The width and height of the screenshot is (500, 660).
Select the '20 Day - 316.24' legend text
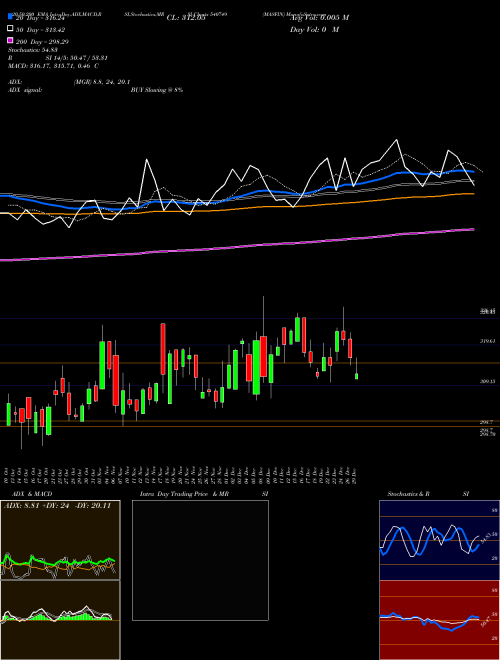(x=40, y=18)
